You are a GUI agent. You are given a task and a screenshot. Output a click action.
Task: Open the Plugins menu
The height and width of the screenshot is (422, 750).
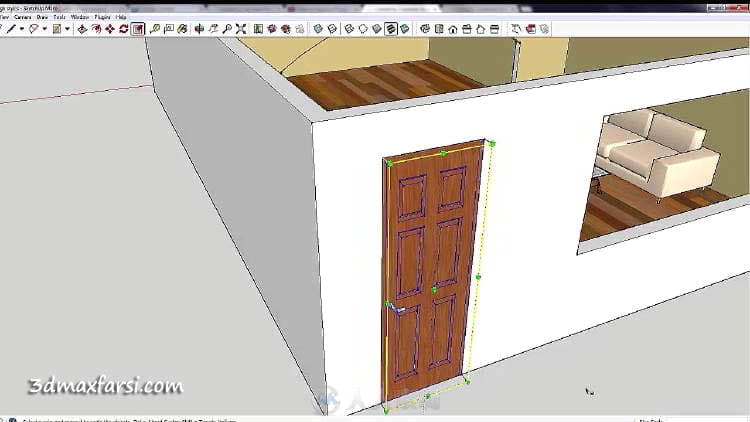102,17
